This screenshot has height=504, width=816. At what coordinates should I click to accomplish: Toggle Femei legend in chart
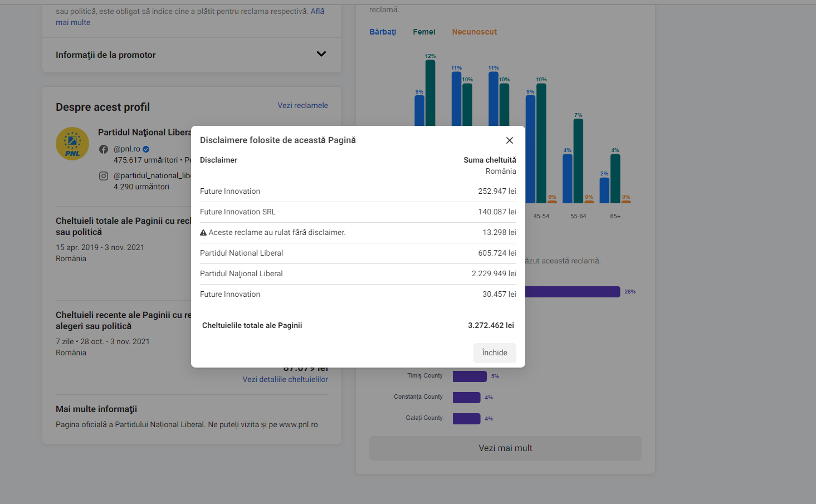coord(424,32)
